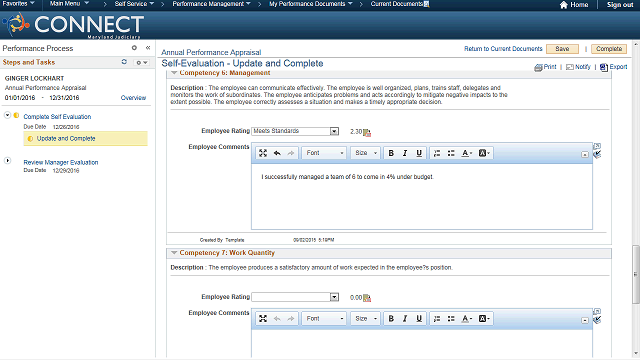Click the Undo arrow in Competency 6 editor
The width and height of the screenshot is (640, 360).
pyautogui.click(x=277, y=153)
